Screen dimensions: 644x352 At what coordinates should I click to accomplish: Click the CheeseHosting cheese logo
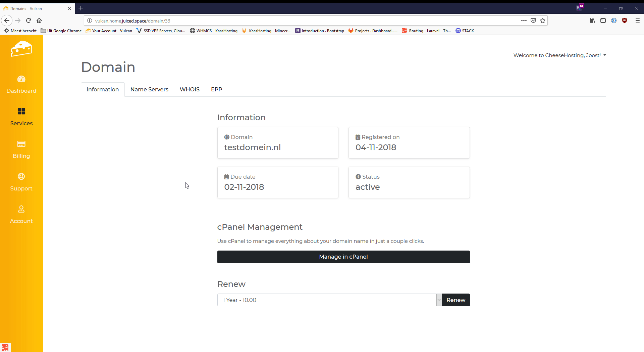click(21, 49)
